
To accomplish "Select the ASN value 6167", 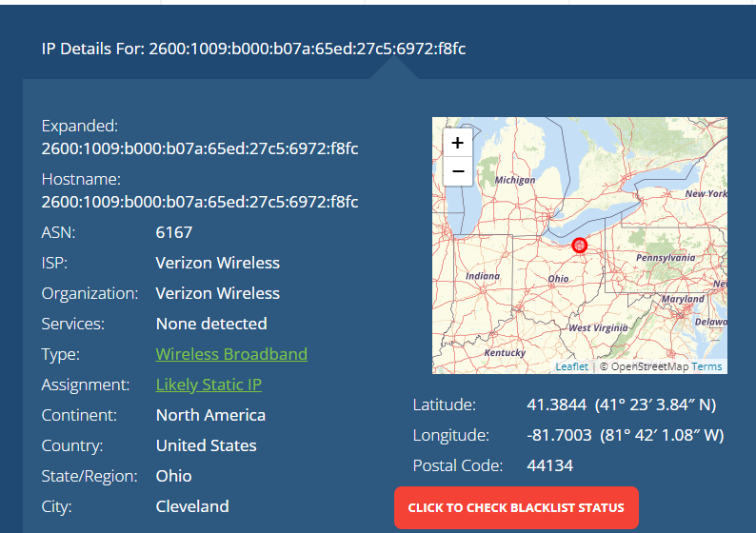I will coord(174,233).
